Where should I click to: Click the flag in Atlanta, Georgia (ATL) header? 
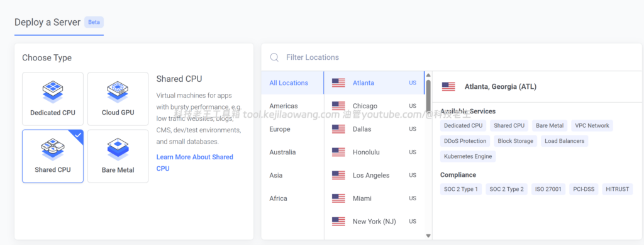tap(448, 86)
